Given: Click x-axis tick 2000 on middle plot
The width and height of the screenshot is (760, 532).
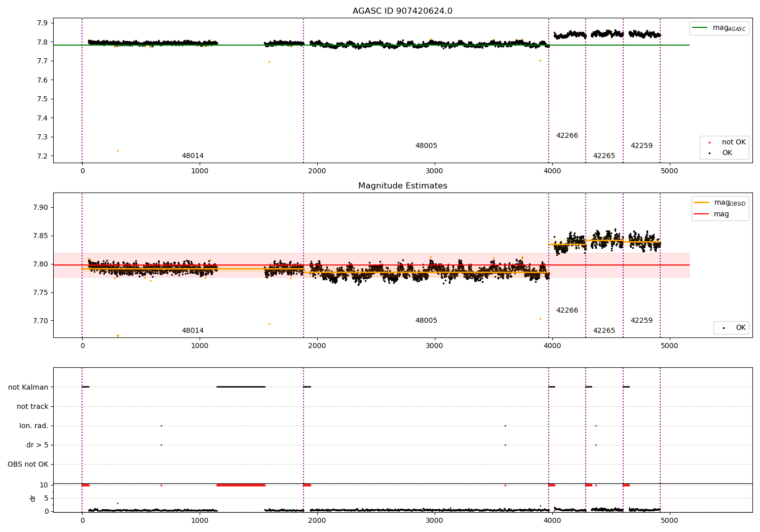Looking at the screenshot, I should pyautogui.click(x=317, y=346).
